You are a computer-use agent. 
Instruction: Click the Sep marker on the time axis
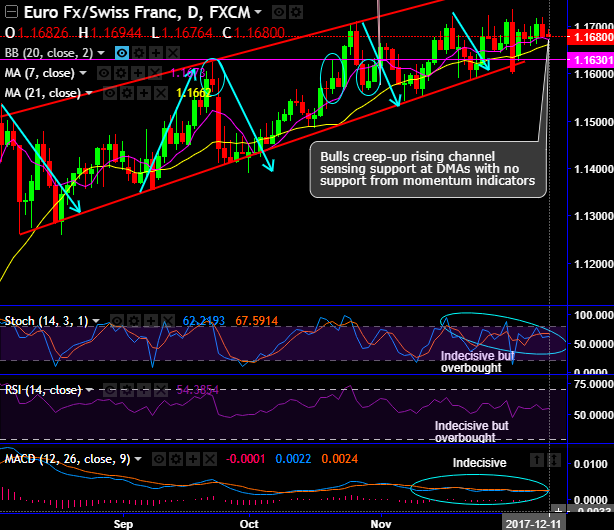tap(123, 524)
